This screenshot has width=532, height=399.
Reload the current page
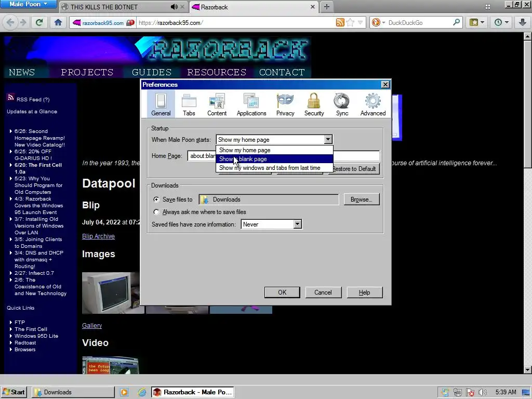click(39, 23)
